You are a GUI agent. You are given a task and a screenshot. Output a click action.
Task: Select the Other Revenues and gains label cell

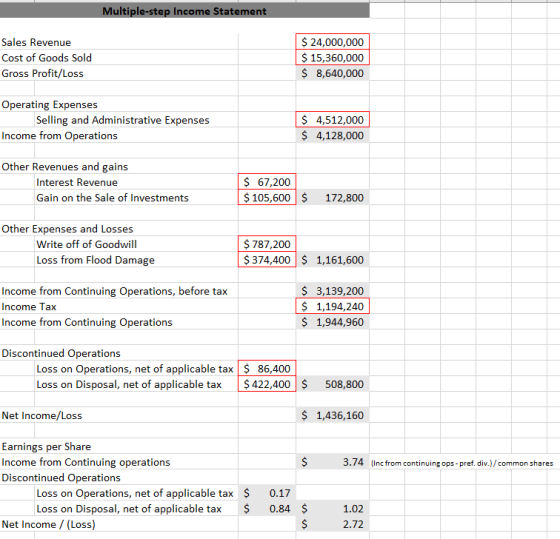(65, 166)
